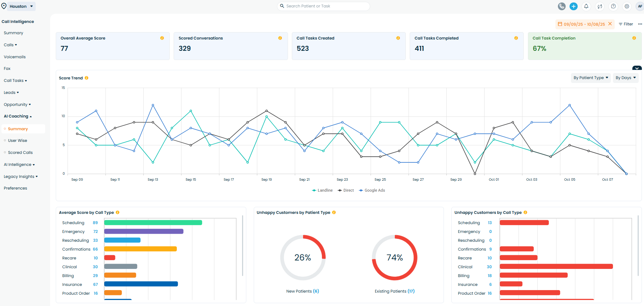Open the By Days dropdown
Viewport: 644px width, 306px height.
tap(625, 78)
